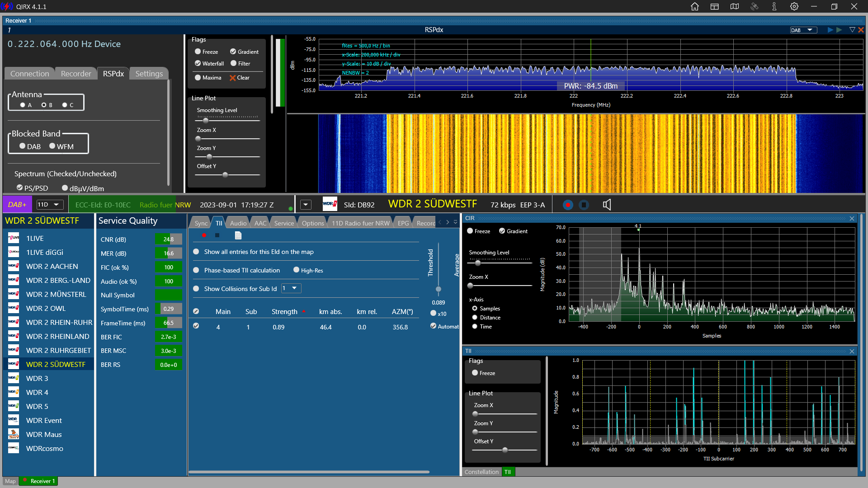
Task: Stop audio recording with square button
Action: click(x=584, y=205)
